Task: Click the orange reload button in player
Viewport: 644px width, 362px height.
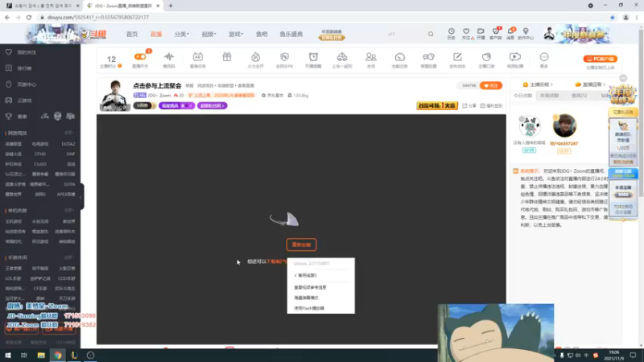Action: tap(301, 245)
